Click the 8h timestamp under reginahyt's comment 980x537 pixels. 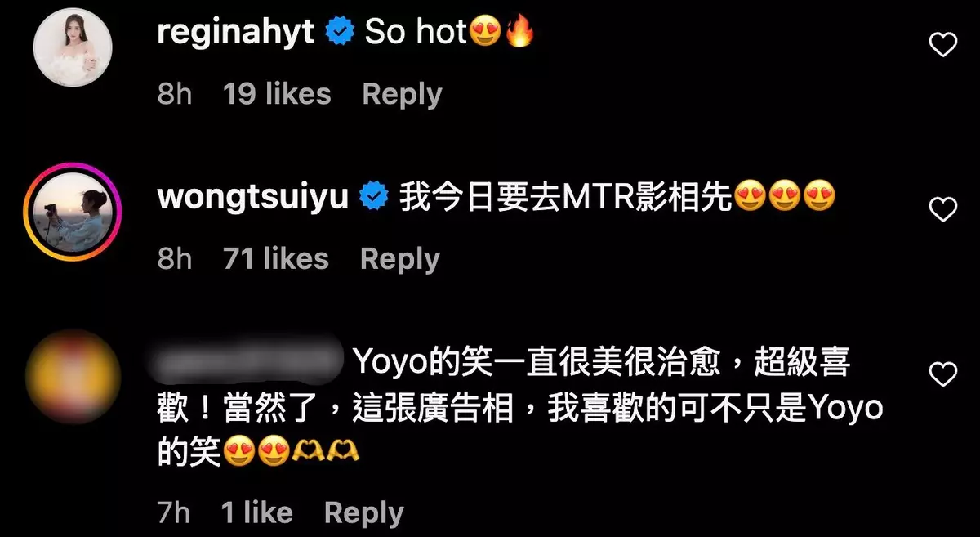(175, 94)
